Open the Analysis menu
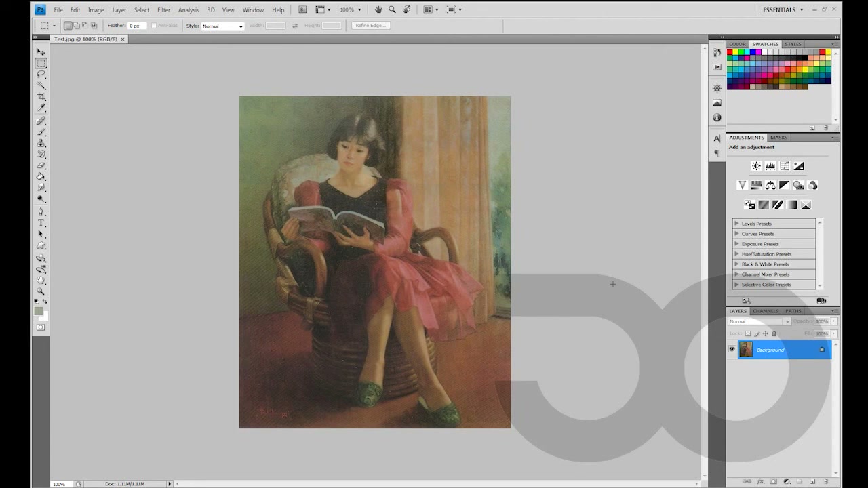 pyautogui.click(x=189, y=10)
